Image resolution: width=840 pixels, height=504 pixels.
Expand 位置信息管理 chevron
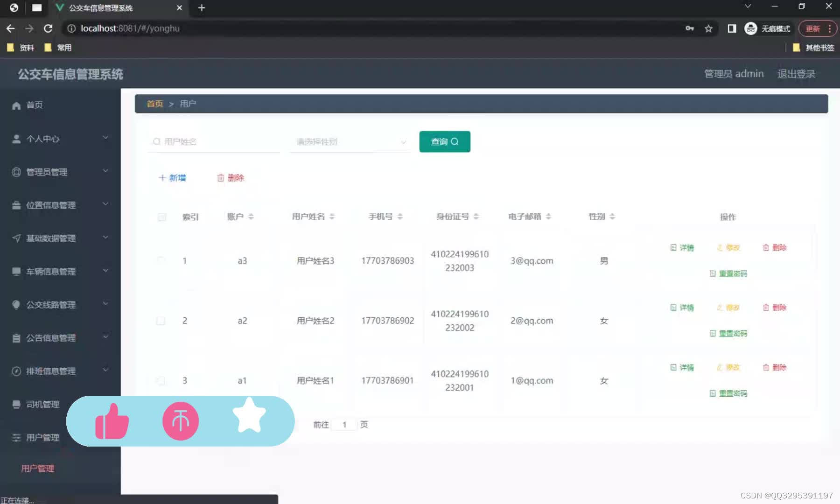coord(105,204)
